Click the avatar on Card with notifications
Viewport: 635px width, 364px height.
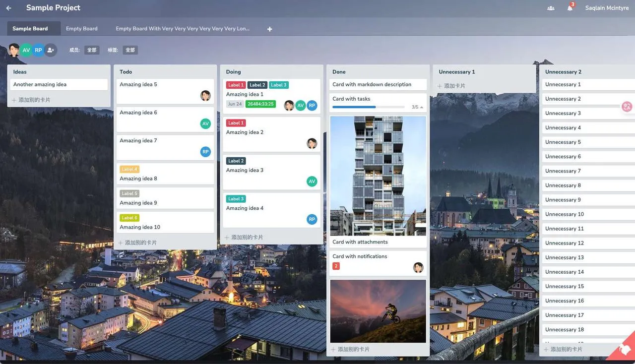click(x=418, y=268)
